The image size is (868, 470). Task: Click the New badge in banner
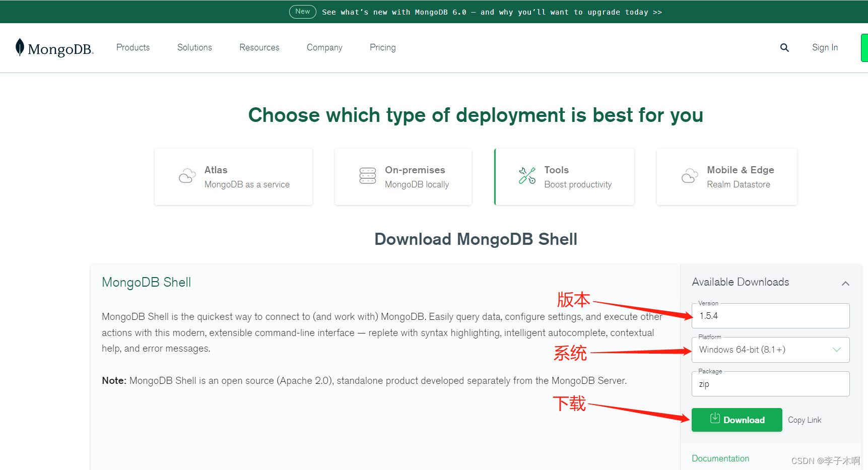303,12
